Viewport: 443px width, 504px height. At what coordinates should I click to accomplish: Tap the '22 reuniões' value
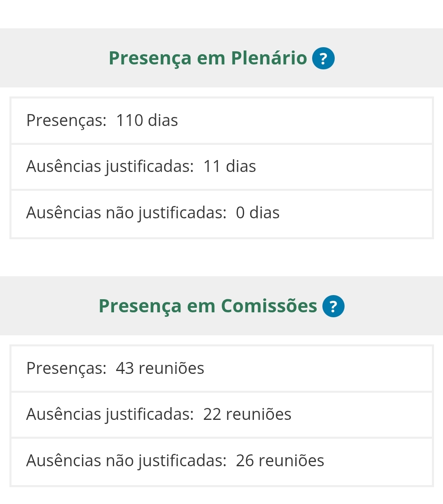(247, 415)
